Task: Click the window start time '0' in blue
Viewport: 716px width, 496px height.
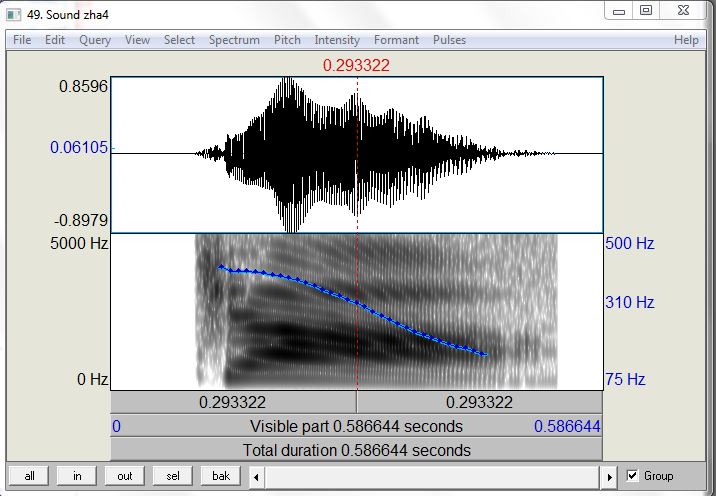Action: point(116,426)
